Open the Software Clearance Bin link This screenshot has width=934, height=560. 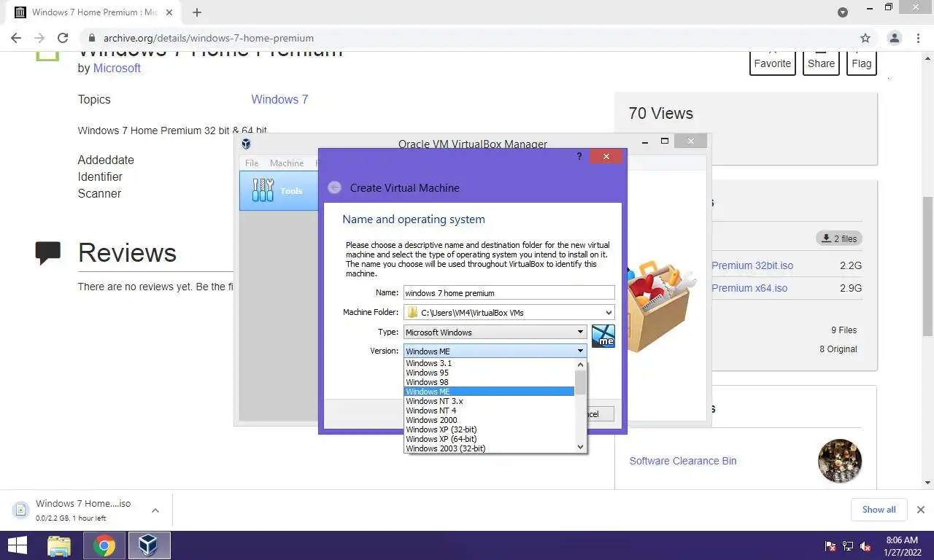[x=683, y=461]
